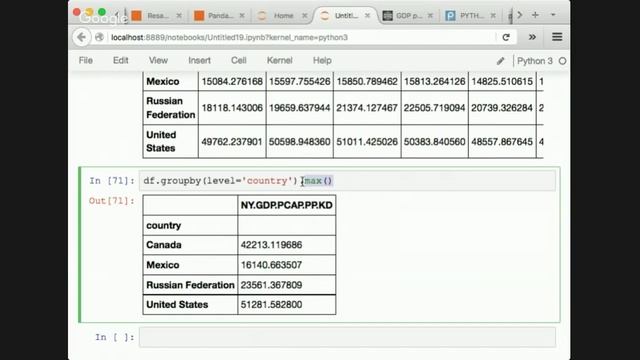Click the kernel status circle indicator
This screenshot has height=360, width=640.
point(562,61)
